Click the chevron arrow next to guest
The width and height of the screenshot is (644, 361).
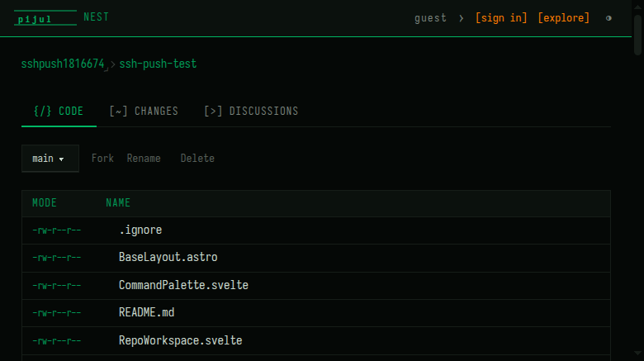click(x=462, y=18)
